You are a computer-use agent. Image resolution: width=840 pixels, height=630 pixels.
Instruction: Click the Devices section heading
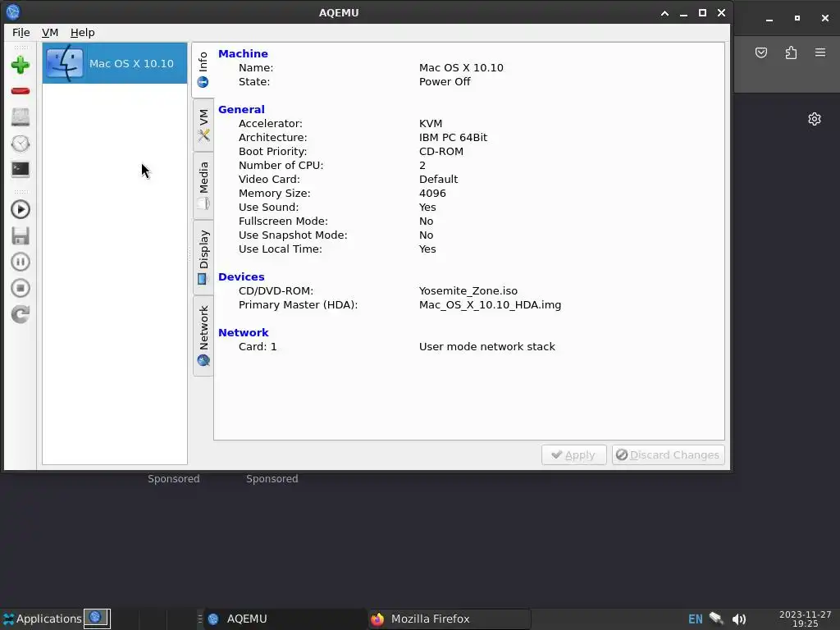(x=241, y=277)
